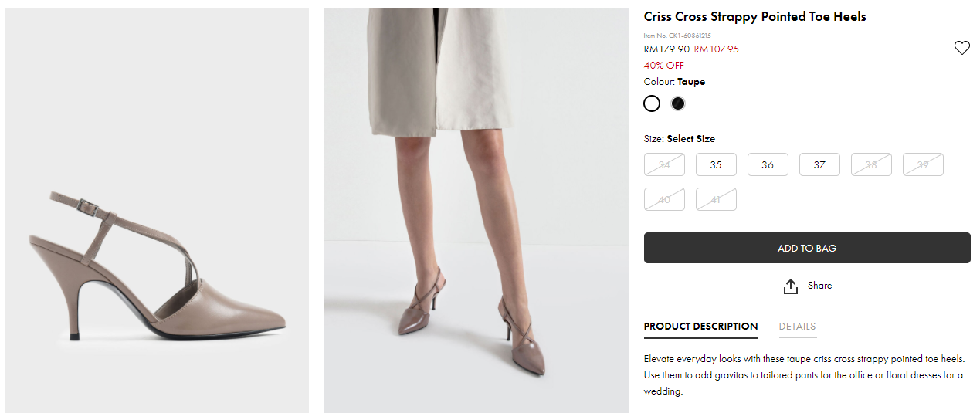Open the Product Description tab

700,327
